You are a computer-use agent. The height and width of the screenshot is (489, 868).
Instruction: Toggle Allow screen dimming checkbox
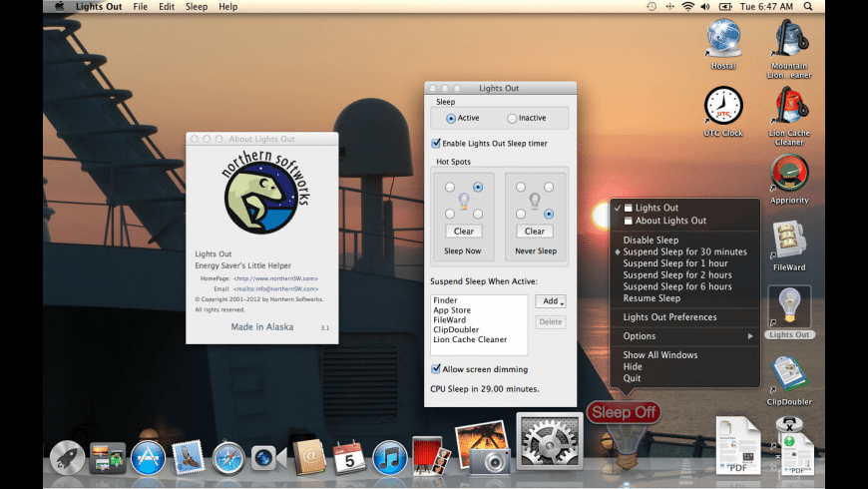click(x=435, y=369)
